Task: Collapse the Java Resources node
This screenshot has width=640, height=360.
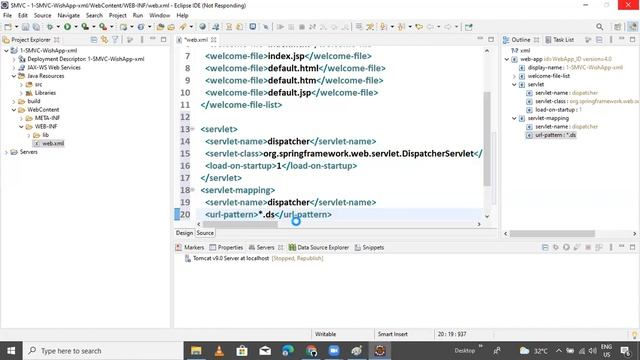Action: click(x=14, y=76)
